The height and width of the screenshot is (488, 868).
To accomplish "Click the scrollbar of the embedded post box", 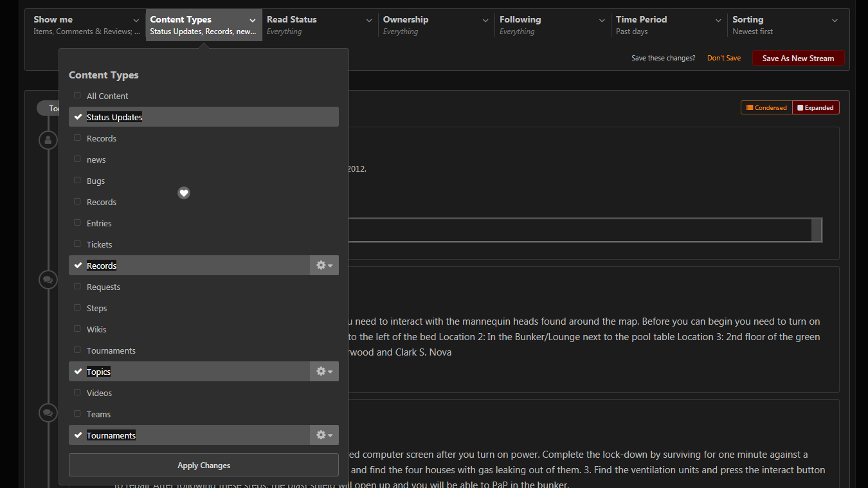I will [817, 230].
